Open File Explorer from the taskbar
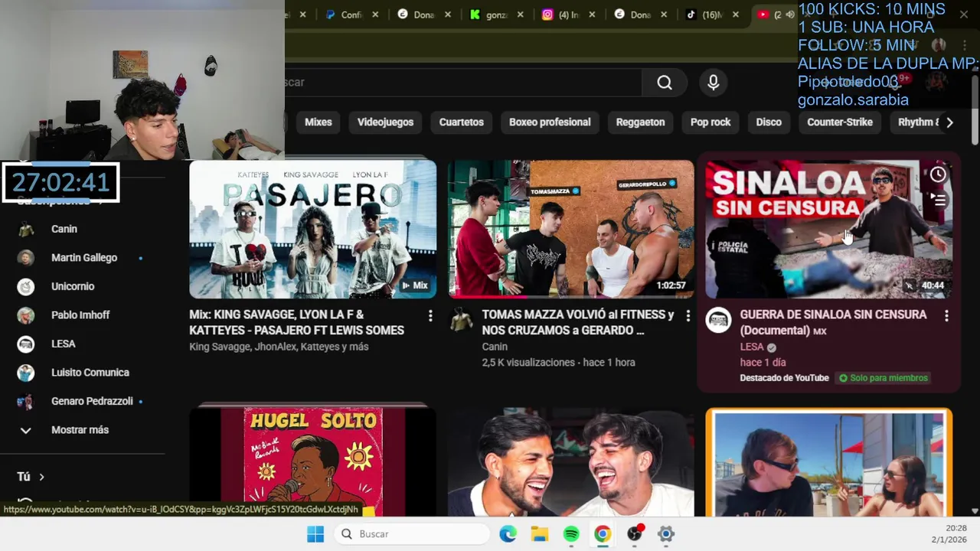This screenshot has height=551, width=980. click(x=540, y=534)
